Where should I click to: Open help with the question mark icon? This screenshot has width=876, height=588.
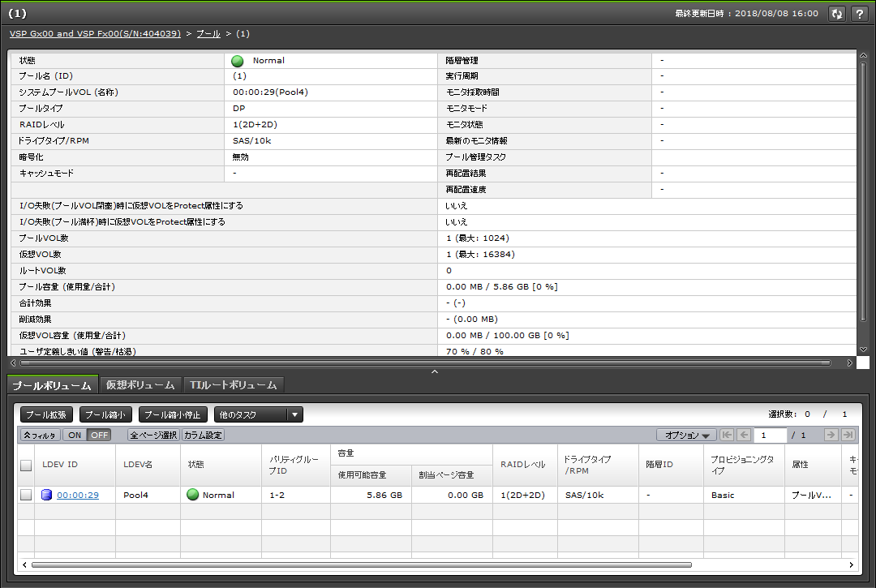860,14
